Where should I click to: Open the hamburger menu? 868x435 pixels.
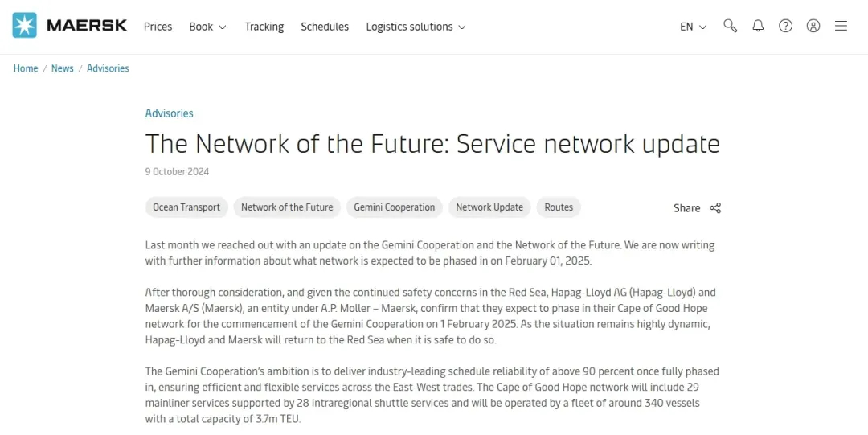(841, 26)
